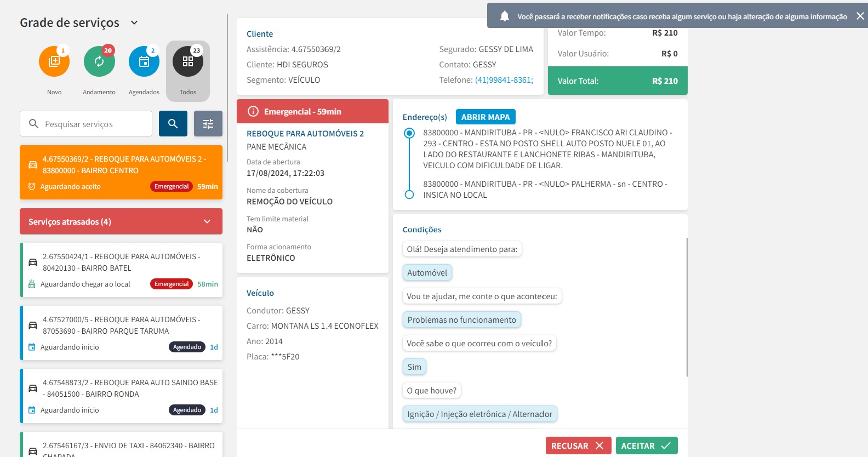Screen dimensions: 868x457
Task: Open the Novo services filter icon
Action: [54, 61]
